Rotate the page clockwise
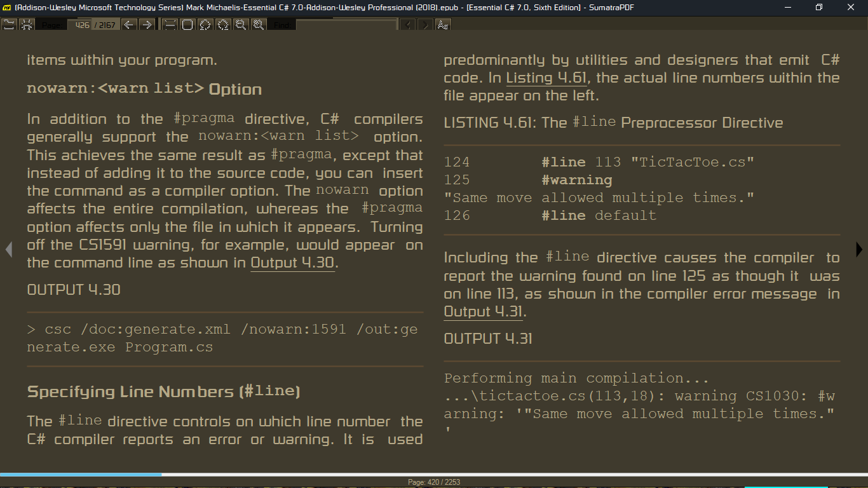Image resolution: width=868 pixels, height=488 pixels. point(222,24)
